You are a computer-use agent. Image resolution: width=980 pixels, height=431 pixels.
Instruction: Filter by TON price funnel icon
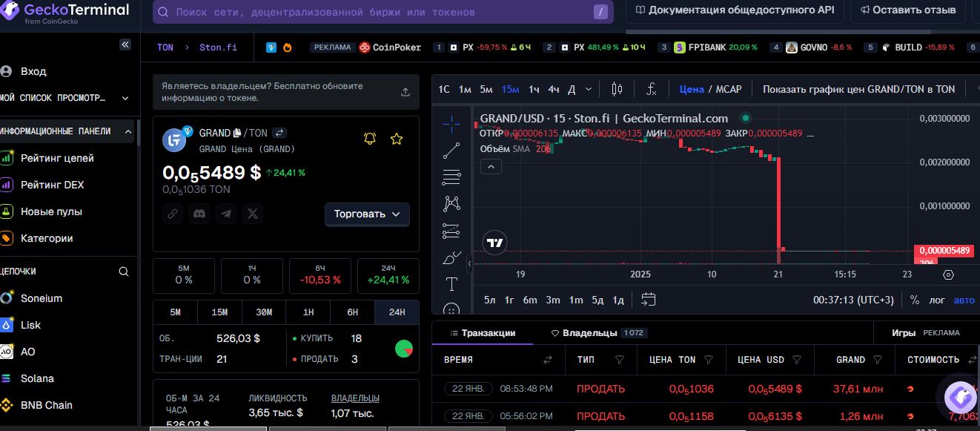tap(709, 360)
